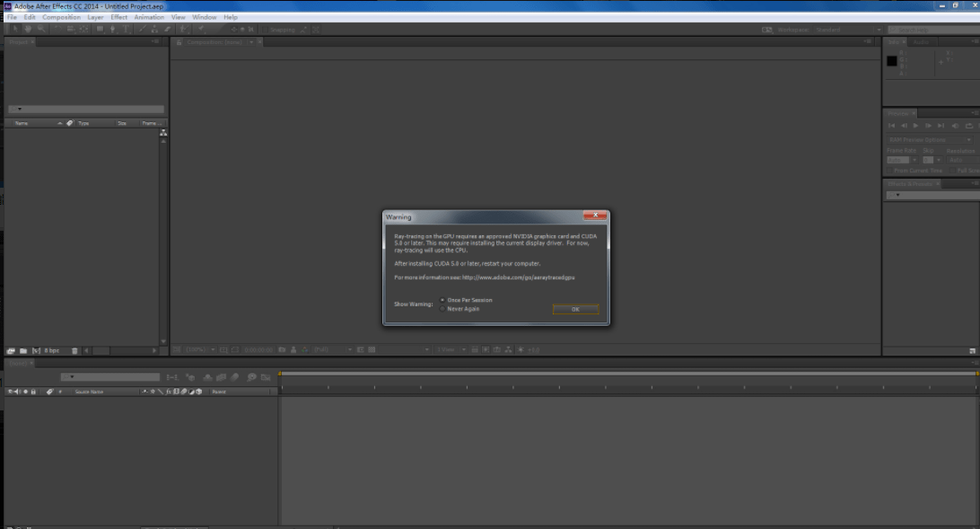Open the adobe.com aeraytracedgpu link

point(518,277)
